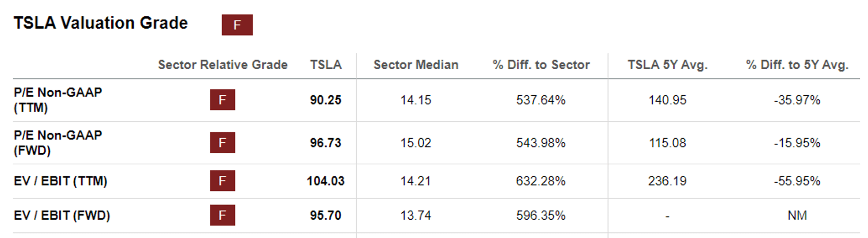Click the TSLA Valuation Grade heading

101,23
